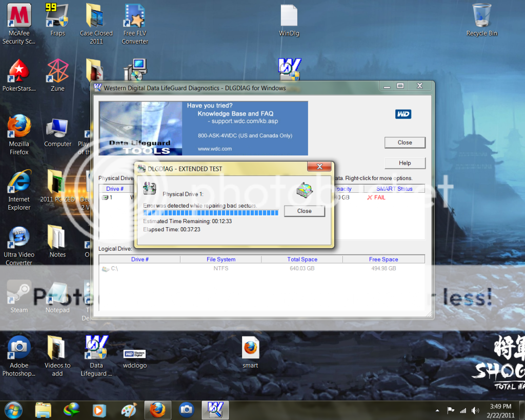Minimize the Data LifeGuard Diagnostics window
The height and width of the screenshot is (420, 525).
(x=388, y=86)
